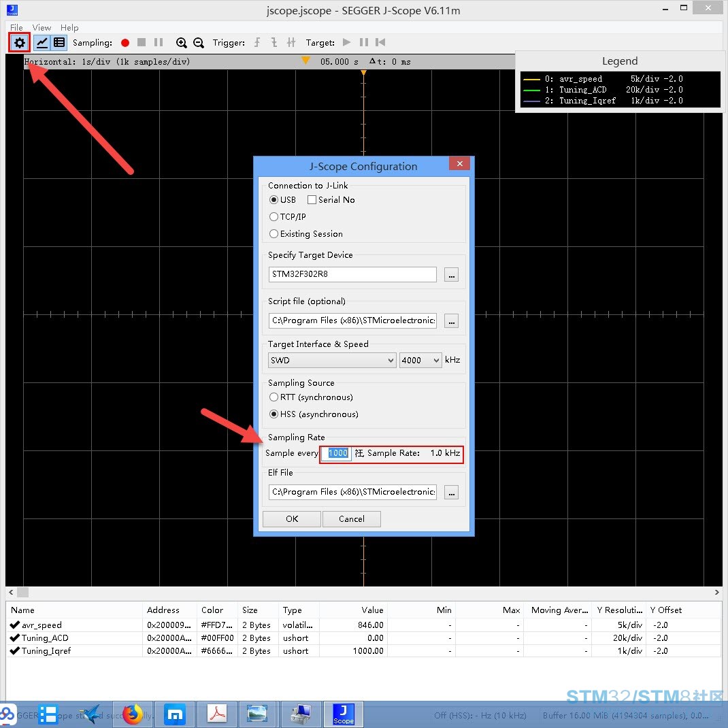The height and width of the screenshot is (728, 728).
Task: Confirm configuration with OK button
Action: tap(292, 519)
